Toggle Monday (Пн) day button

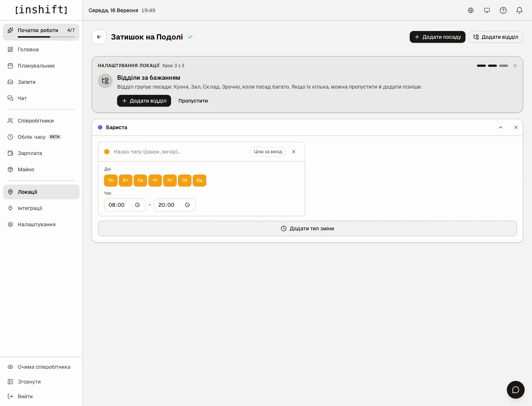click(x=111, y=180)
